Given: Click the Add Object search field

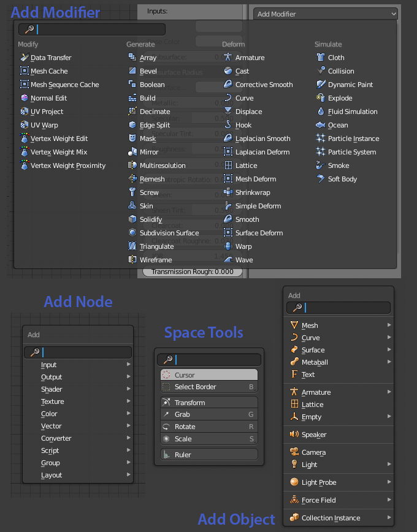Looking at the screenshot, I should click(x=339, y=308).
